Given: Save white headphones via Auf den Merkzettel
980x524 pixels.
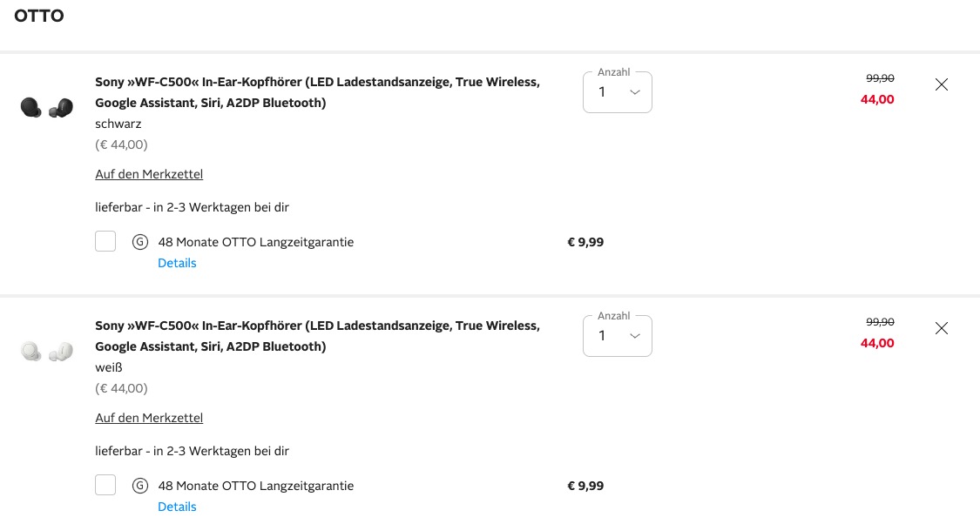Looking at the screenshot, I should point(149,418).
